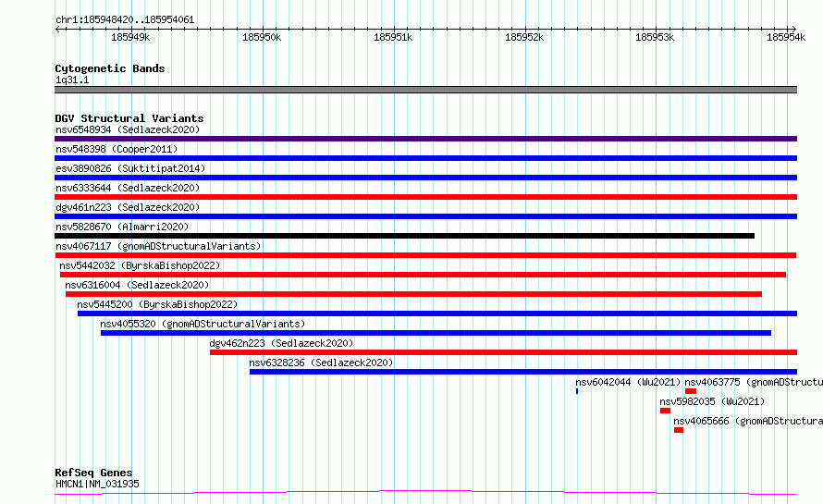823x504 pixels.
Task: Click the Cytogenetic Bands track title
Action: (110, 68)
